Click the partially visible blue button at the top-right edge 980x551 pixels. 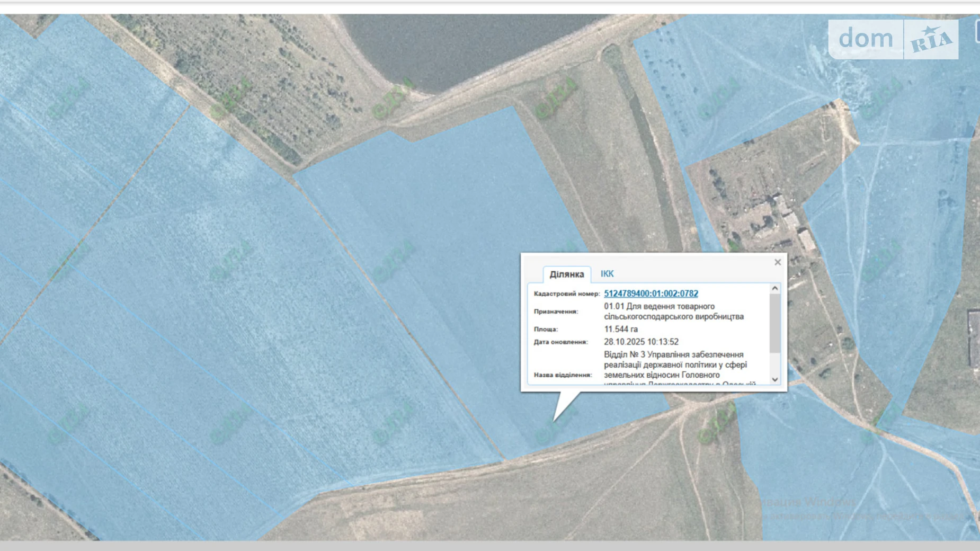coord(977,31)
